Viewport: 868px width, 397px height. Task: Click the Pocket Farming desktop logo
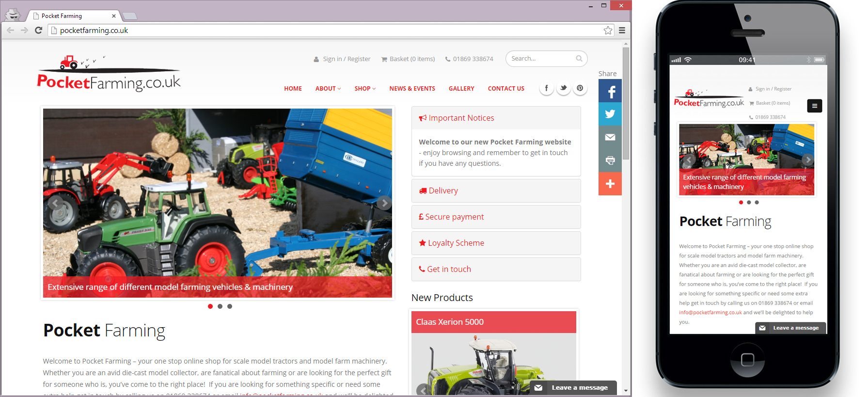[109, 74]
